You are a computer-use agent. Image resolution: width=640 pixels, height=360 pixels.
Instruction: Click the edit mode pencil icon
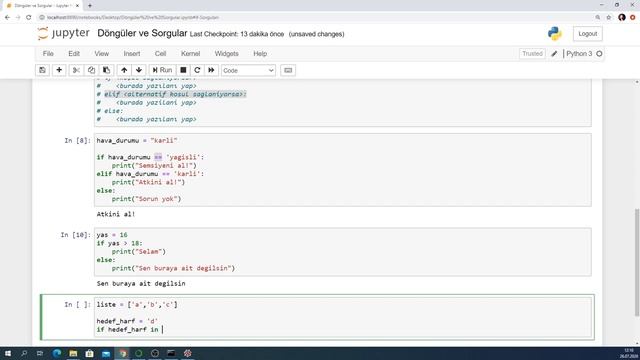(x=554, y=53)
